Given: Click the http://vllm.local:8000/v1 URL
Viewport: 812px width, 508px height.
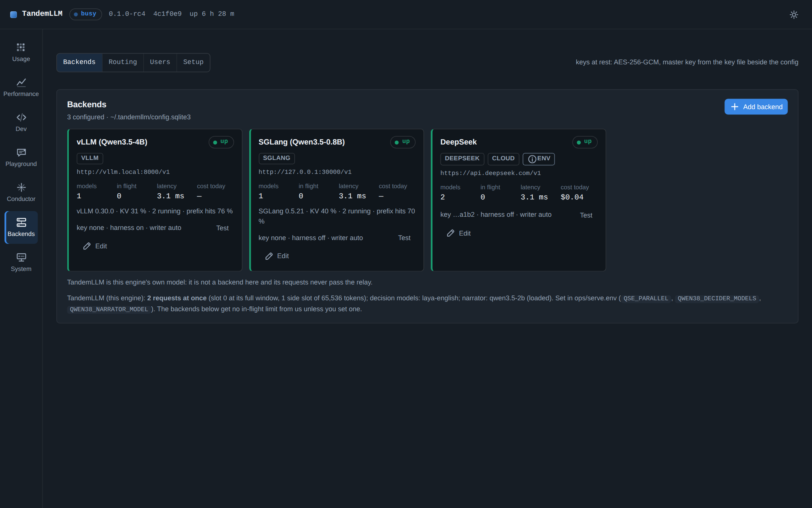Looking at the screenshot, I should pos(123,172).
